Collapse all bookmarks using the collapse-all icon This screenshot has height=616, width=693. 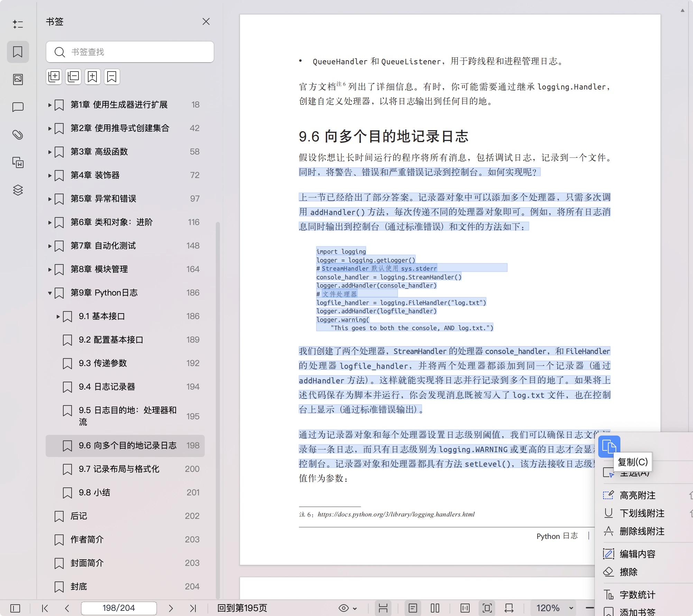[73, 76]
